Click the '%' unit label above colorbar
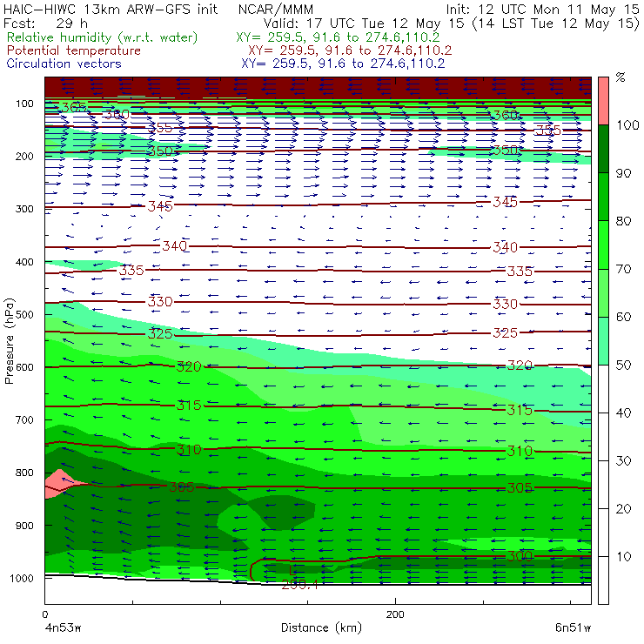The width and height of the screenshot is (644, 644). [x=621, y=77]
